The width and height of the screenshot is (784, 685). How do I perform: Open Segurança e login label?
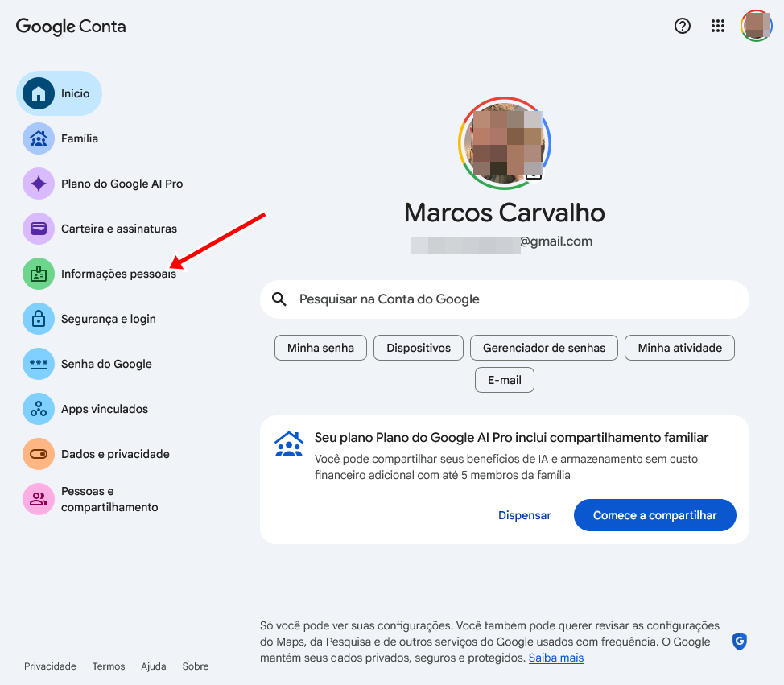point(109,319)
